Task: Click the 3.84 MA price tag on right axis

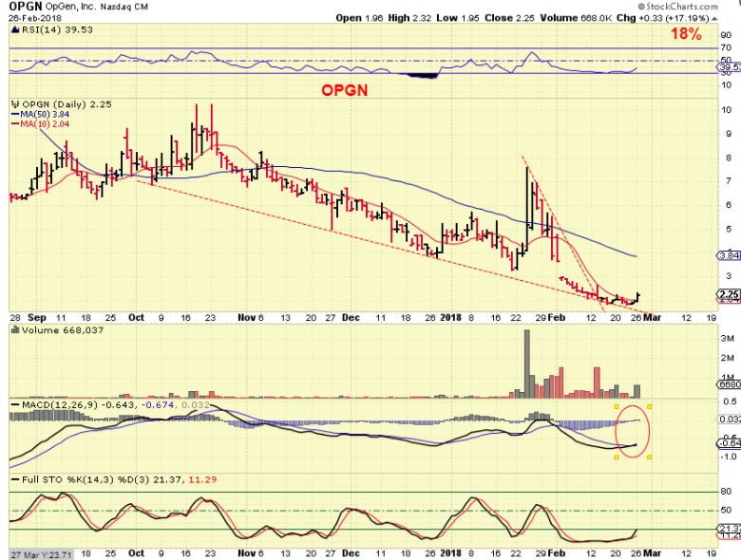Action: pos(729,255)
